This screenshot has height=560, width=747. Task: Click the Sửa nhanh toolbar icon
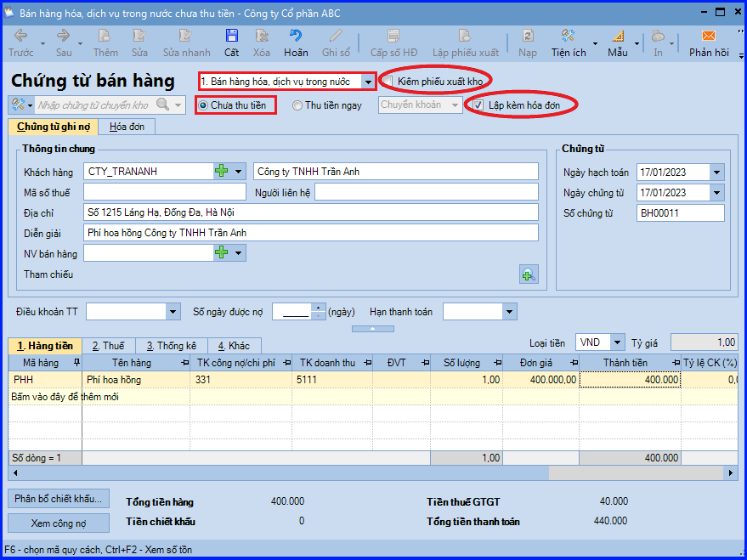point(186,36)
